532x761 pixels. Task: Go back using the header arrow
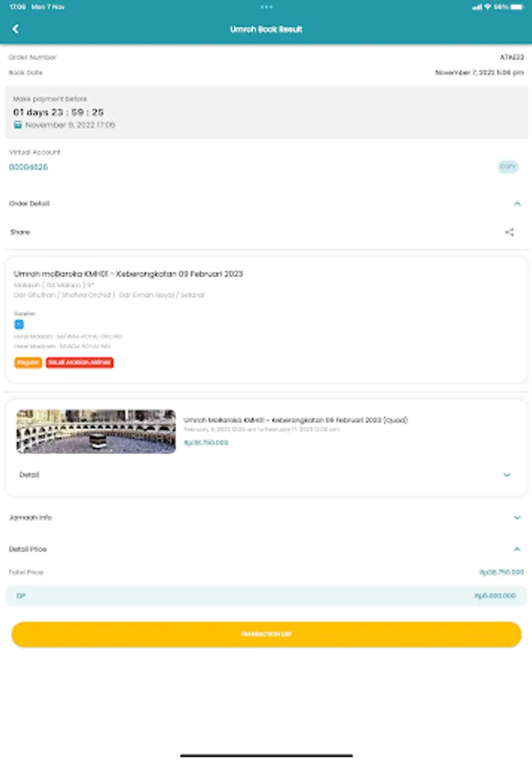coord(15,29)
